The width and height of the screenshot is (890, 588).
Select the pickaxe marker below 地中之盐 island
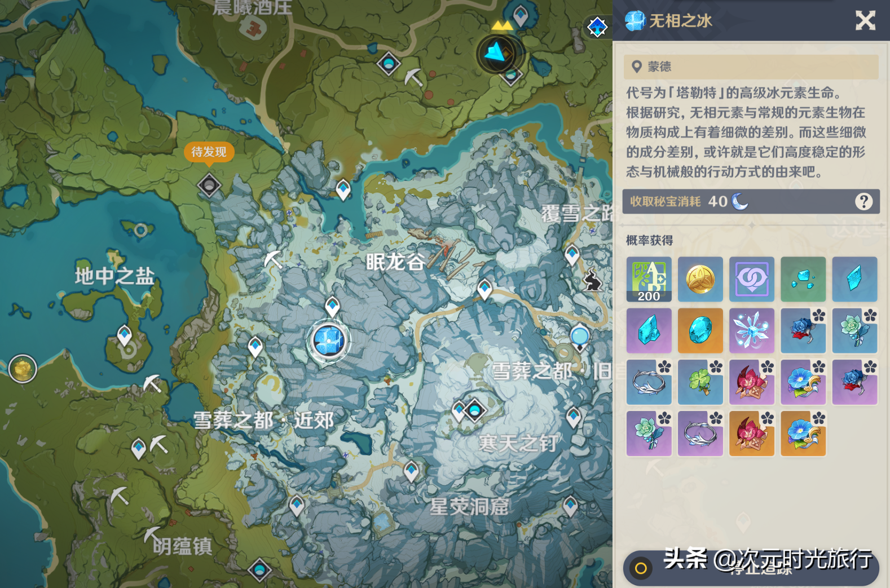152,383
